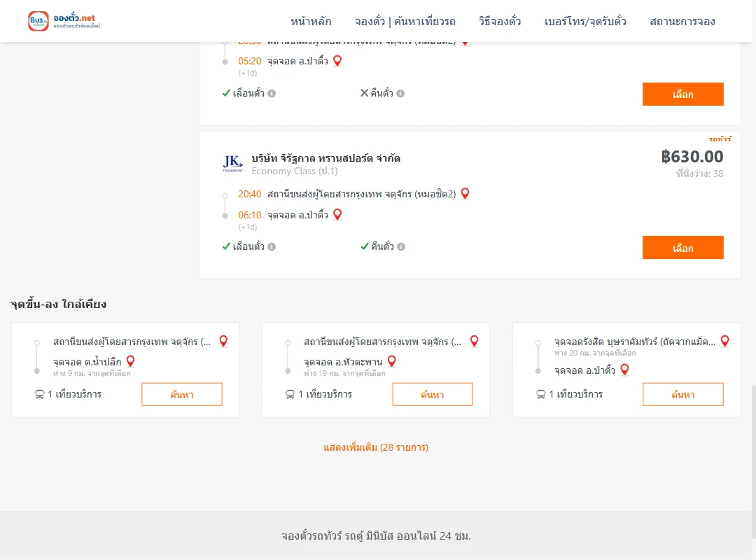Click Economy Class (ป.1) label
This screenshot has width=756, height=560.
(295, 171)
